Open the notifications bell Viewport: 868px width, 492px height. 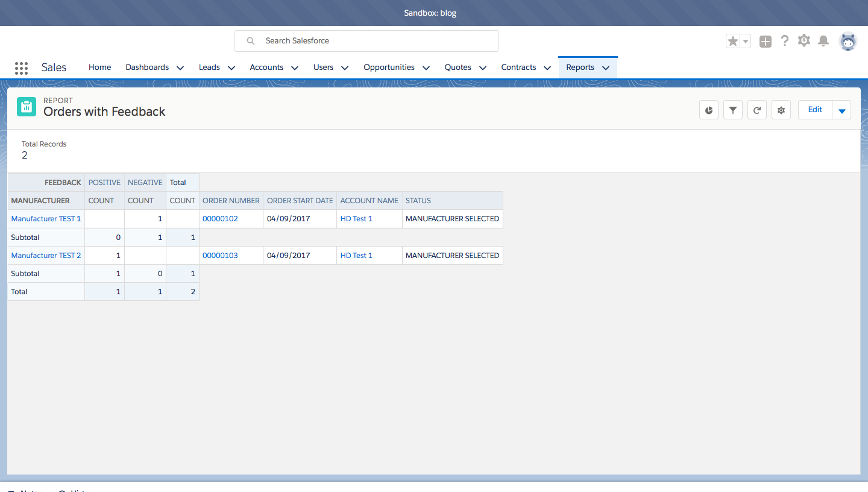(823, 41)
